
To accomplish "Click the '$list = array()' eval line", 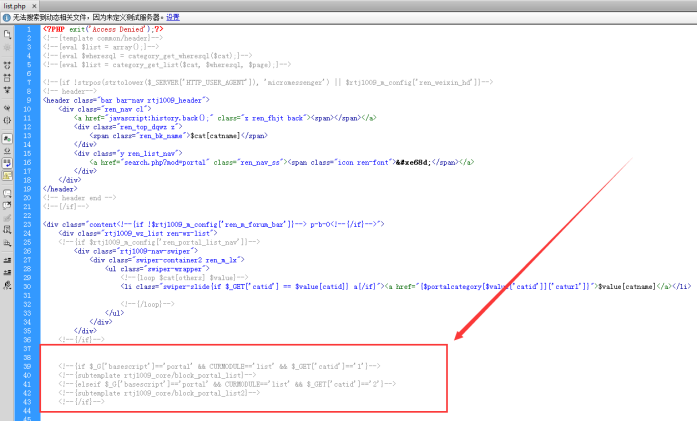I will coord(101,47).
